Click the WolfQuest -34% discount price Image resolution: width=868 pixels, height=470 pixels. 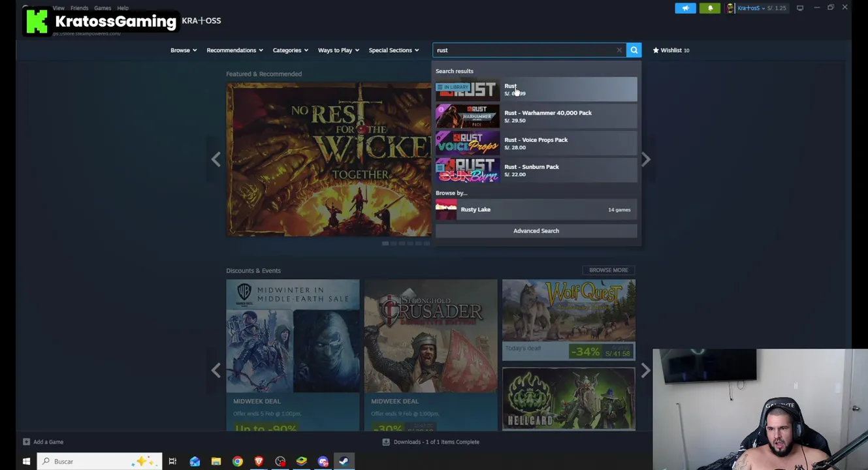tap(600, 352)
